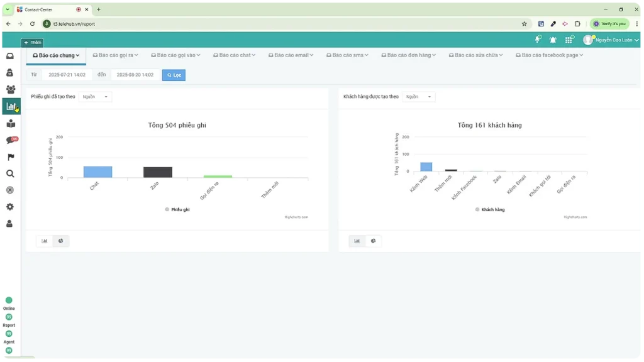The width and height of the screenshot is (644, 362).
Task: Switch the khách hàng chart to bar view
Action: (x=357, y=241)
